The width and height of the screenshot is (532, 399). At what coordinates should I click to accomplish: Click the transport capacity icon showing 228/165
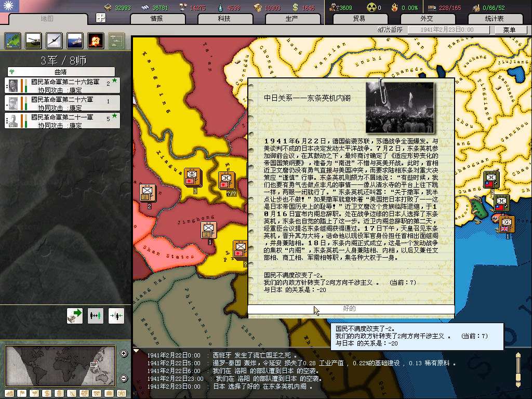[x=432, y=7]
